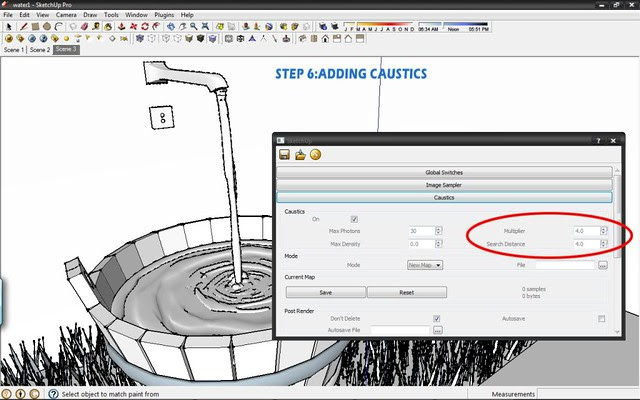Select the Zoom magnifier tool
Viewport: 640px width, 400px height.
click(x=193, y=27)
